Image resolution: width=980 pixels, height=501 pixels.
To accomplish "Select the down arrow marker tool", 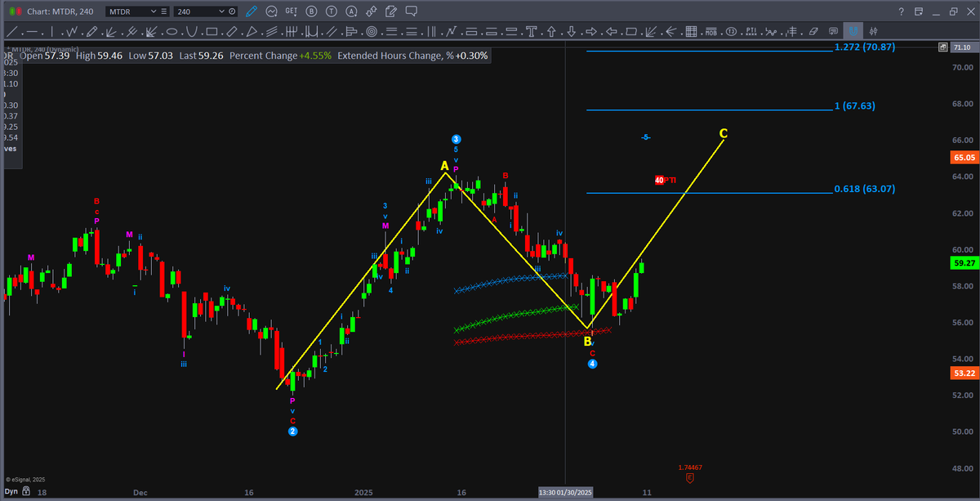I will click(572, 32).
